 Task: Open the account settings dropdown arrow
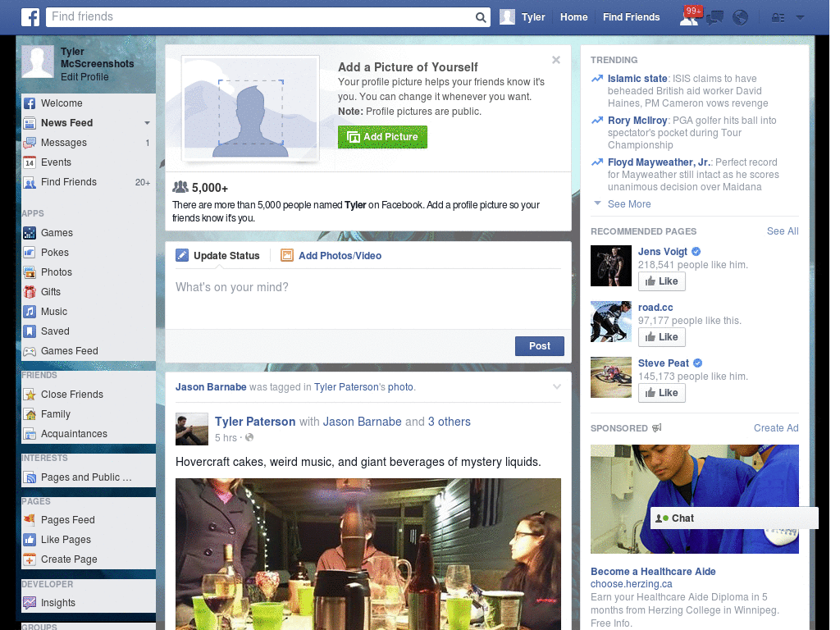[x=799, y=16]
